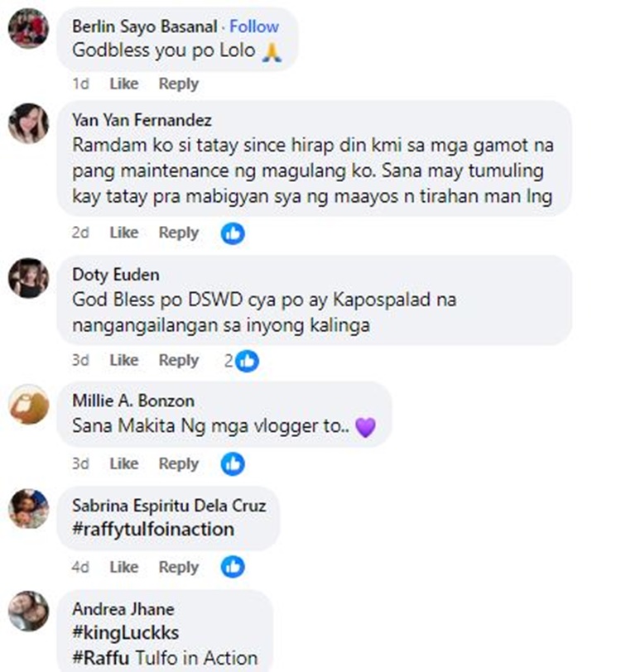621x672 pixels.
Task: View the like reaction on Millie A. Bonzon's comment
Action: coord(233,463)
